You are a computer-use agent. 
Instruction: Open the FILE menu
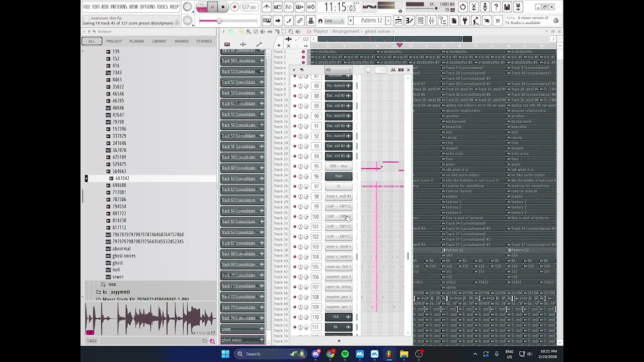[87, 7]
